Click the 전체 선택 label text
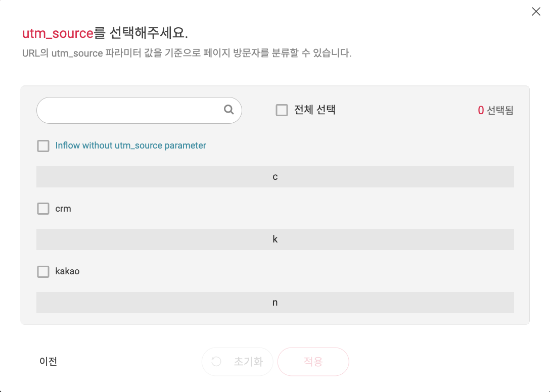The height and width of the screenshot is (392, 550). coord(314,110)
